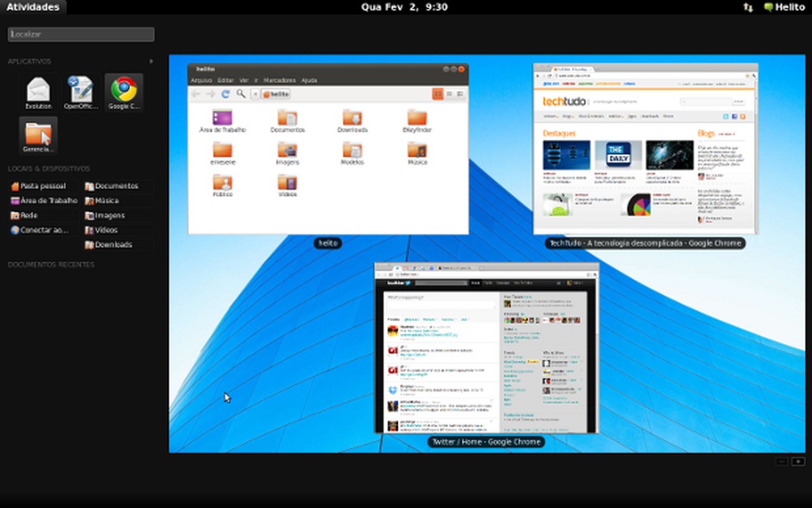The image size is (812, 508).
Task: Expand the breadcrumb path arrow in Nautilus
Action: (x=256, y=94)
